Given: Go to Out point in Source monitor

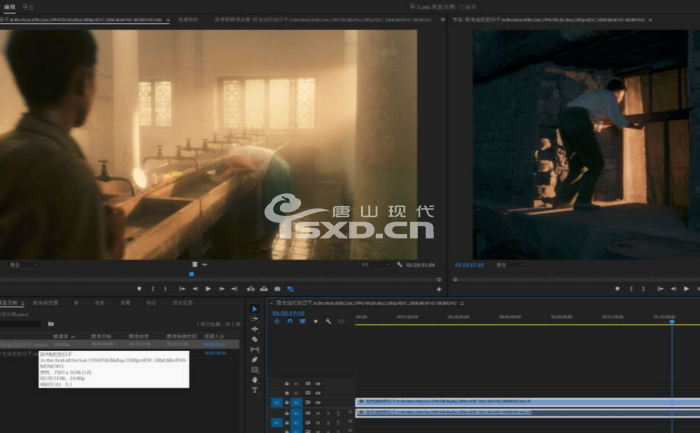Looking at the screenshot, I should pos(234,289).
